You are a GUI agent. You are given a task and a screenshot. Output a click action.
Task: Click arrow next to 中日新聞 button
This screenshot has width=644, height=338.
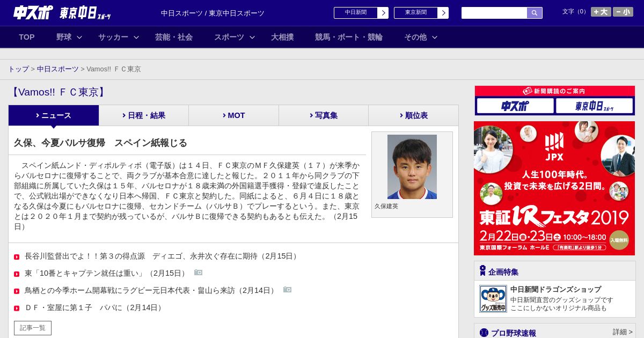point(383,13)
